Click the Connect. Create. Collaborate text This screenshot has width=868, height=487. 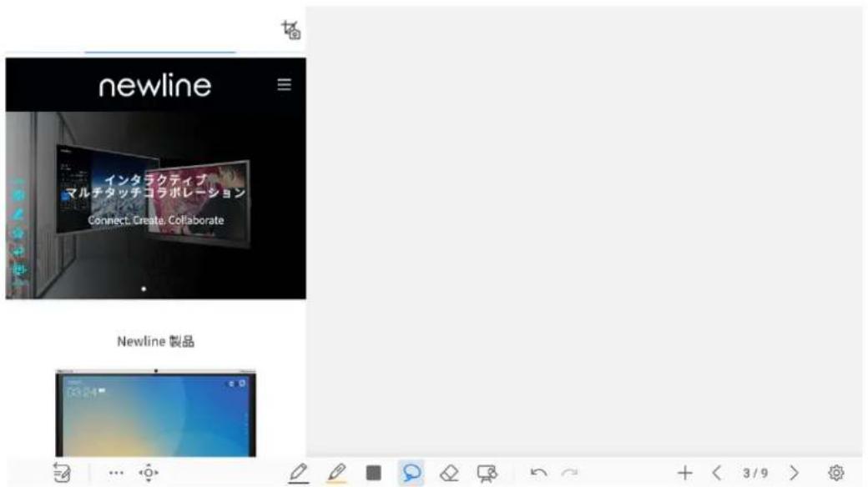click(155, 220)
